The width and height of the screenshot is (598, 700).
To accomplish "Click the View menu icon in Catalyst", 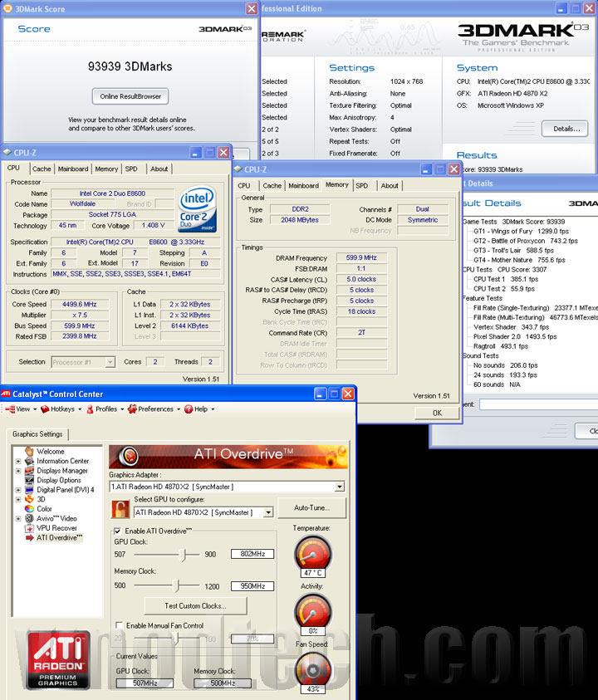I will 10,409.
